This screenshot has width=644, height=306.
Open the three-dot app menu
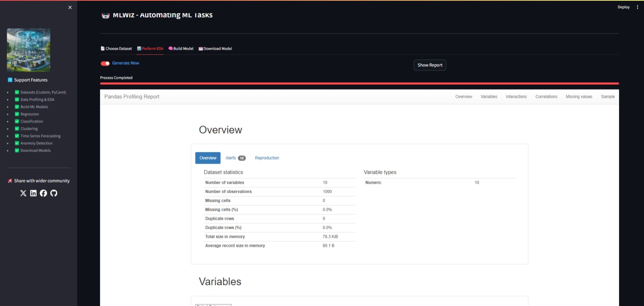(x=638, y=7)
